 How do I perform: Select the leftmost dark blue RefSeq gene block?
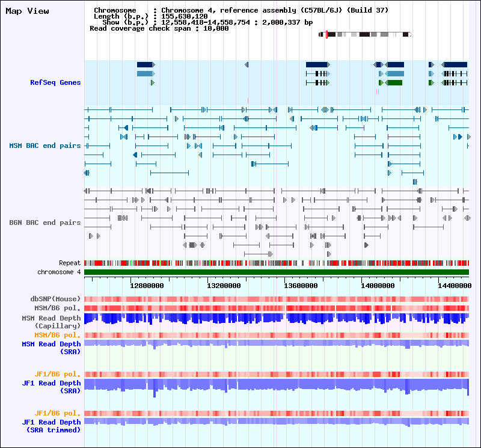tap(145, 64)
